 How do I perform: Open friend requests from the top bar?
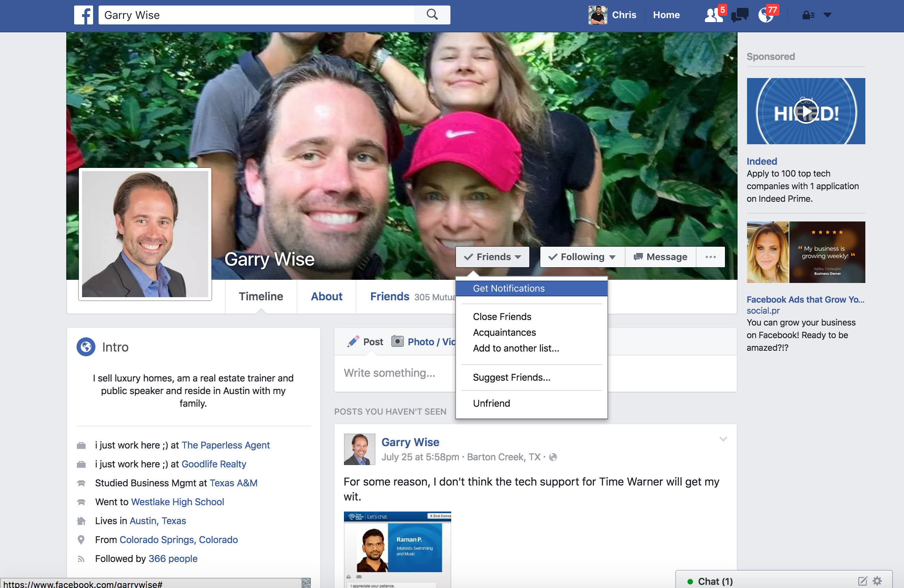coord(712,15)
